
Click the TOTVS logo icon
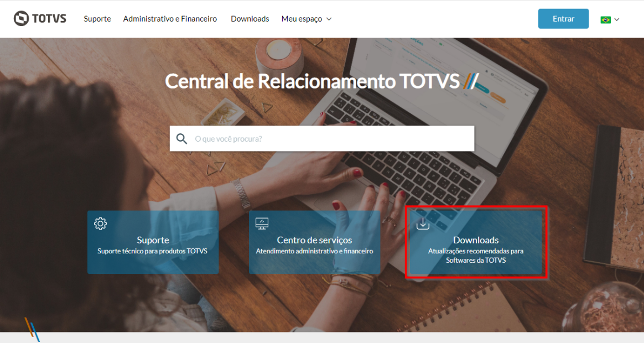(21, 18)
